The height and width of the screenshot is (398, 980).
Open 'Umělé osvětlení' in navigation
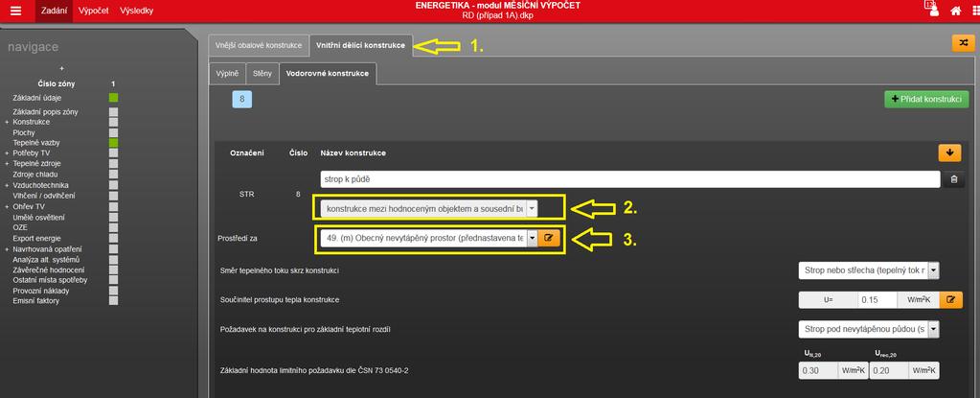click(x=38, y=217)
